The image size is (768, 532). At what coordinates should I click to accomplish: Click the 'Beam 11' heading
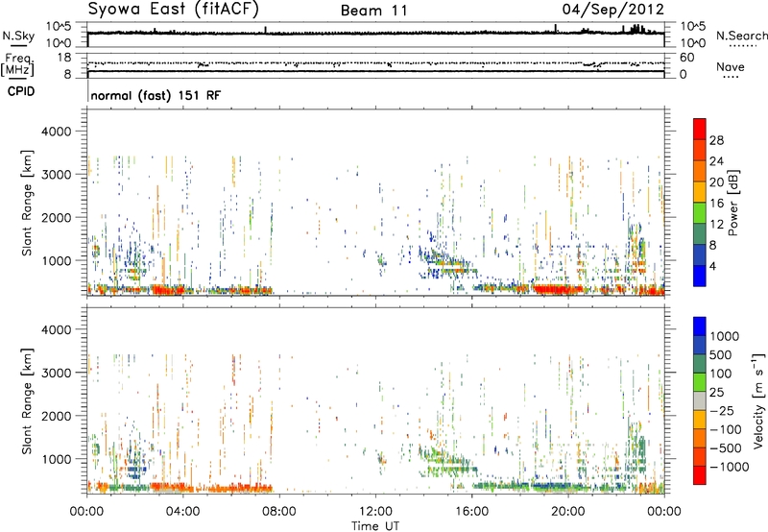click(374, 11)
